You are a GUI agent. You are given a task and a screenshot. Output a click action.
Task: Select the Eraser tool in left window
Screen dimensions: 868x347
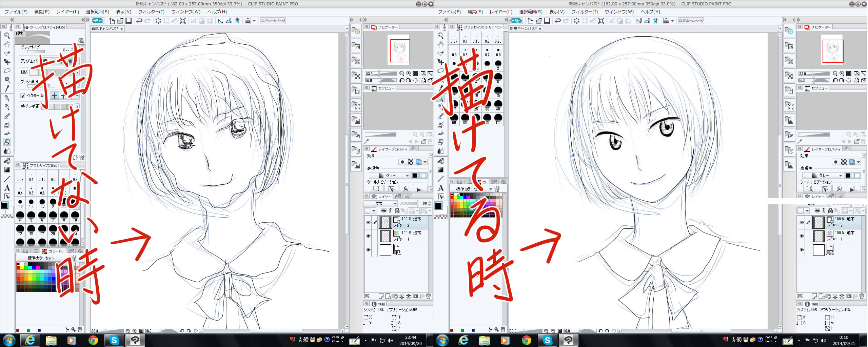pyautogui.click(x=7, y=142)
